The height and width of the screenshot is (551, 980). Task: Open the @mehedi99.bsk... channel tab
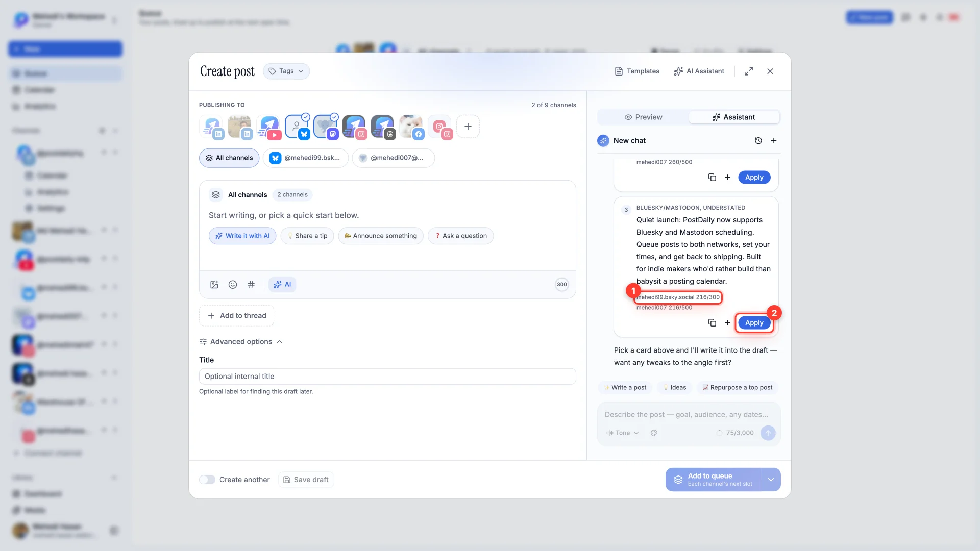306,158
